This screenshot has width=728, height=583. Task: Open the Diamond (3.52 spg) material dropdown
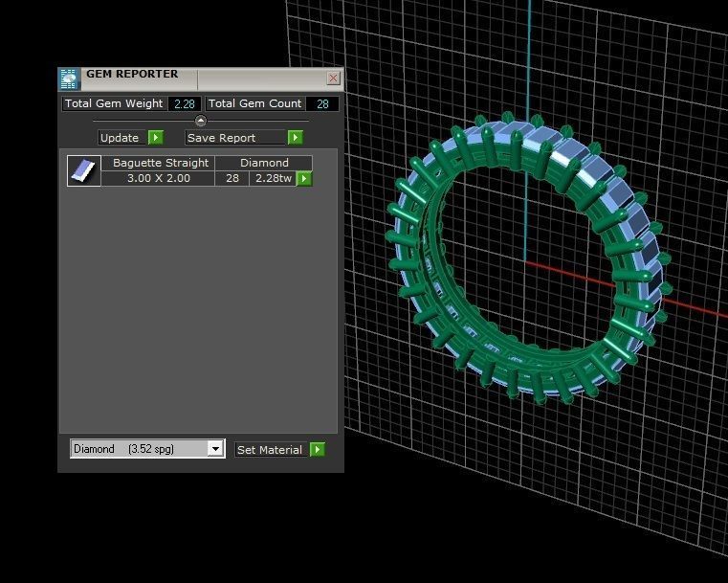[x=215, y=449]
